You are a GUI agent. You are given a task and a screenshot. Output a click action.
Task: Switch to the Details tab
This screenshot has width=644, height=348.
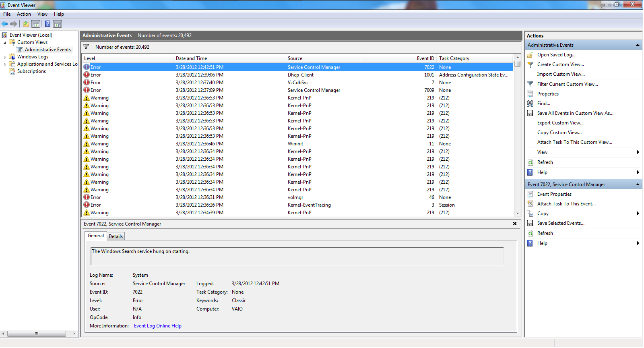click(116, 236)
